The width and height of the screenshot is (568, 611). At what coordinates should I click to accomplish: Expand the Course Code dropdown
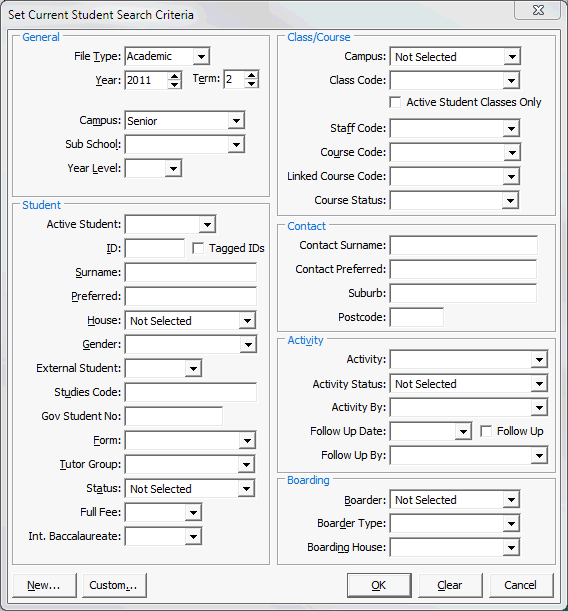(512, 152)
